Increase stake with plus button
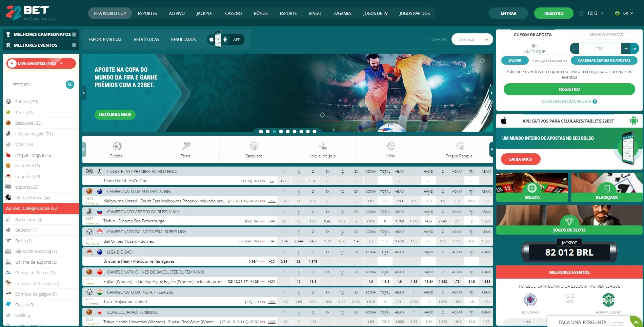 click(626, 49)
